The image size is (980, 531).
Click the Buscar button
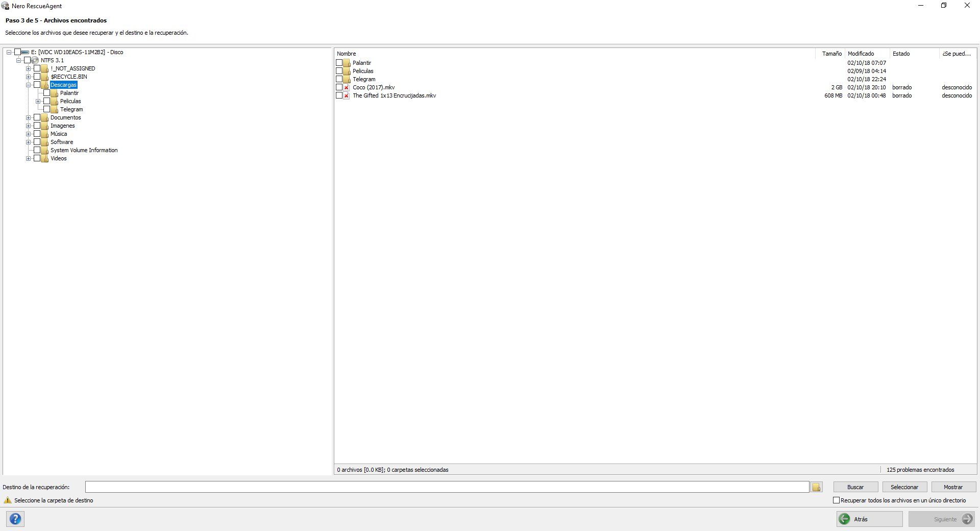tap(855, 487)
